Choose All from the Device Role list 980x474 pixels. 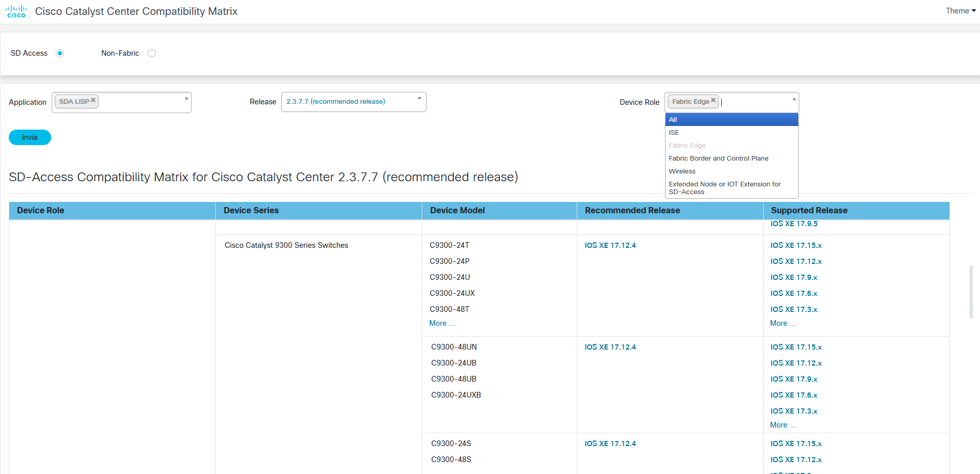point(731,120)
